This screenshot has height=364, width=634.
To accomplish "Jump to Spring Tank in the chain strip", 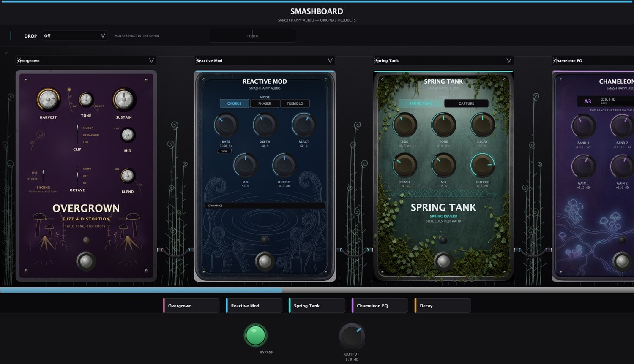I will click(317, 306).
